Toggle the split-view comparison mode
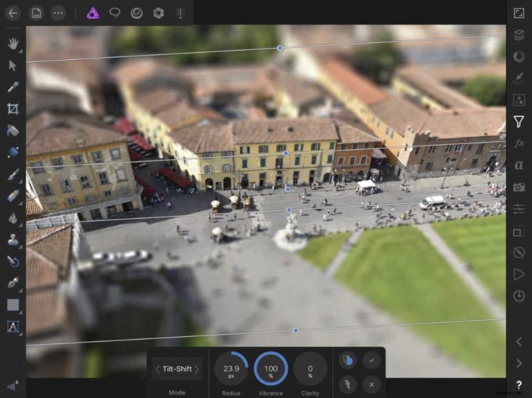Screen dimensions: 532x398 (x=347, y=361)
